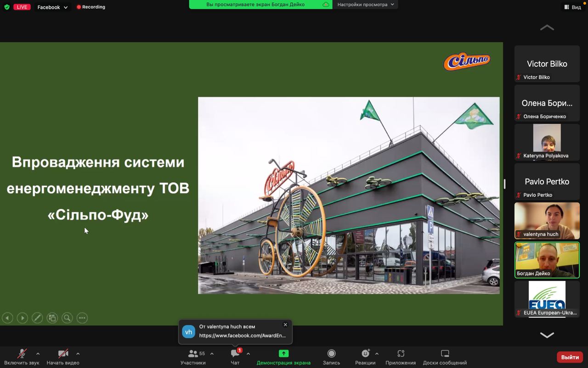
Task: Move participant strip down with bottom chevron
Action: (547, 335)
